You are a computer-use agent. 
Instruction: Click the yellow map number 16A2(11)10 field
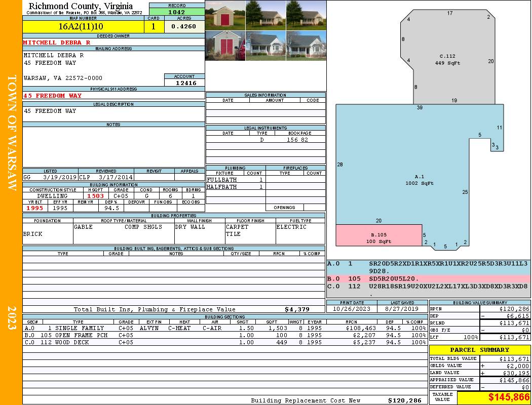tap(84, 26)
